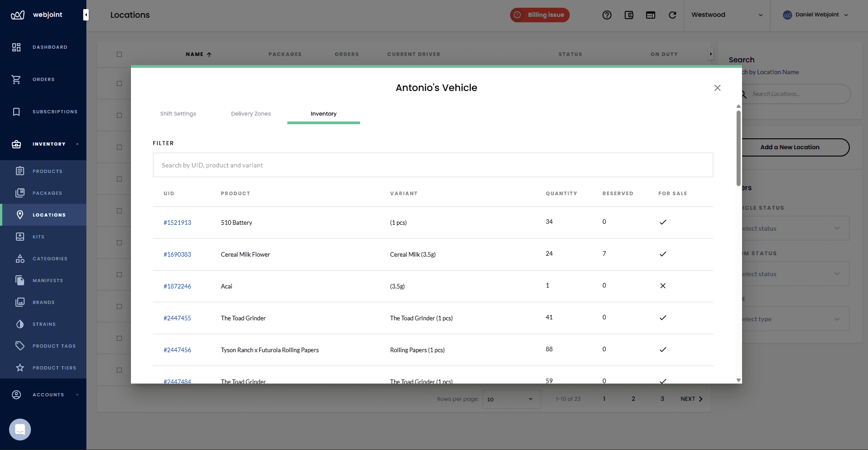Image resolution: width=868 pixels, height=450 pixels.
Task: Open the Shift Settings tab
Action: [x=178, y=114]
